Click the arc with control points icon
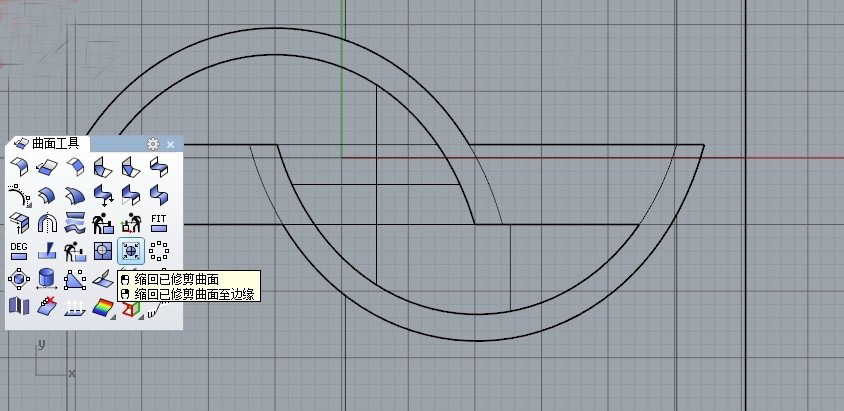Viewport: 844px width, 411px height. point(19,194)
